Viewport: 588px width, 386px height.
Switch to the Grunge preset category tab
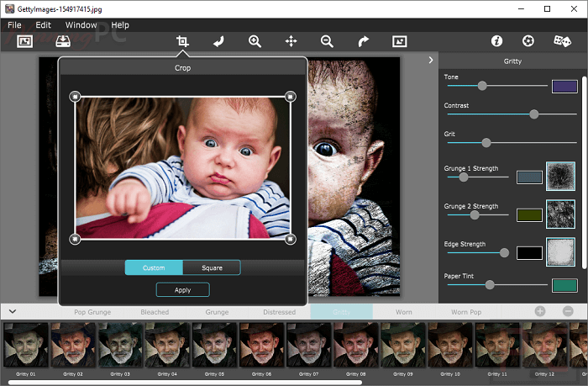(x=217, y=312)
